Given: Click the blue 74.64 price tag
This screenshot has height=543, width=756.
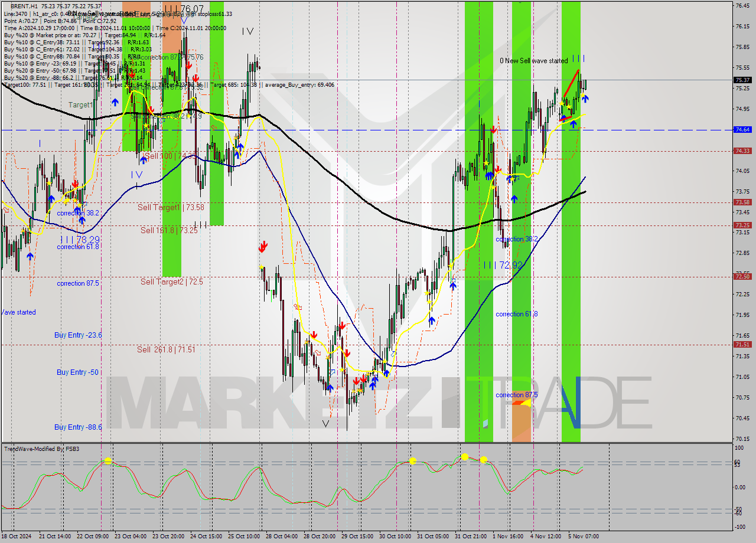Looking at the screenshot, I should click(742, 129).
